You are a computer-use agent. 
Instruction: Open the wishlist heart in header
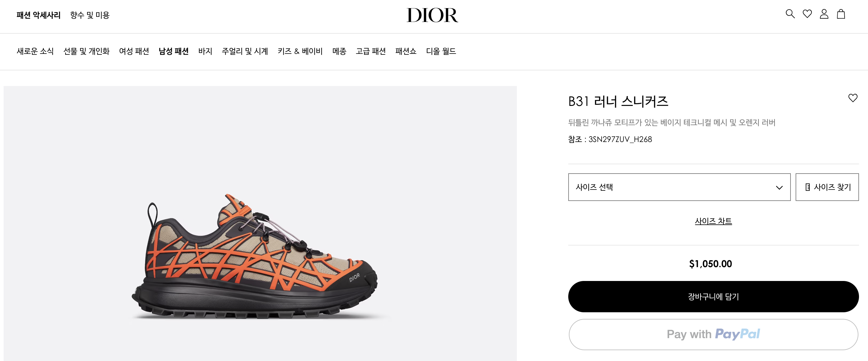[x=807, y=14]
